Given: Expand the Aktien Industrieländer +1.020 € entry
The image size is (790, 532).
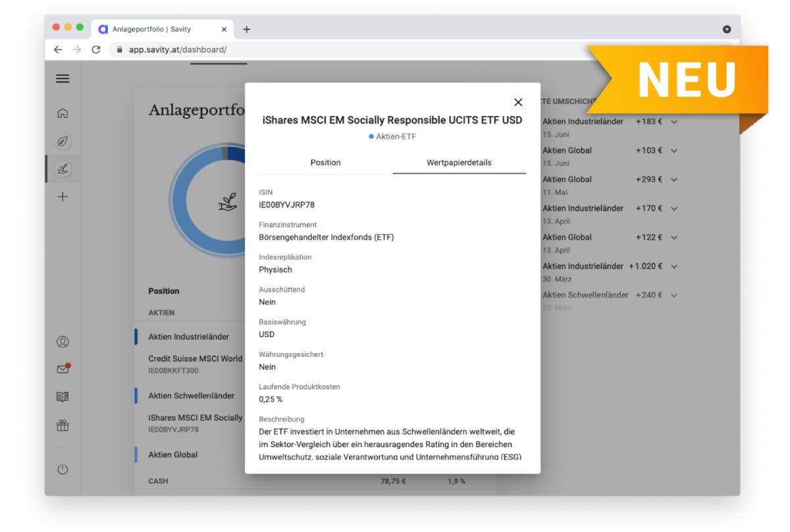Looking at the screenshot, I should (673, 266).
